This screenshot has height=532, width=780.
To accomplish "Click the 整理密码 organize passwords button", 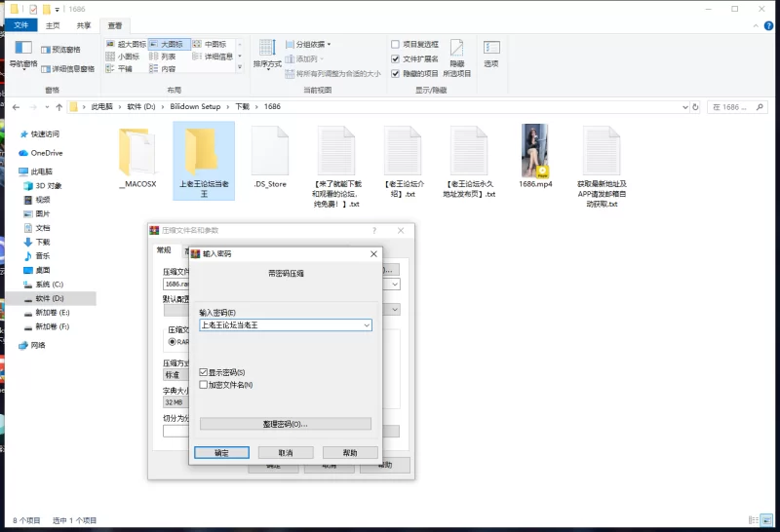I will click(x=285, y=424).
